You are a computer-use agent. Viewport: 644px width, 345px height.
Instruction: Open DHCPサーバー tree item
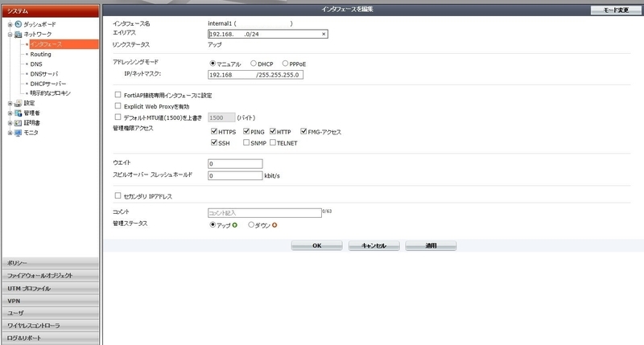[48, 84]
